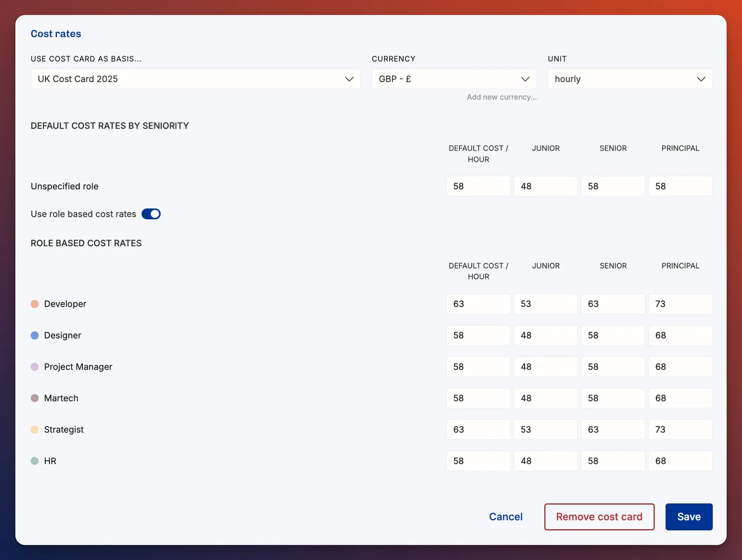Open the hourly unit dropdown

[630, 79]
